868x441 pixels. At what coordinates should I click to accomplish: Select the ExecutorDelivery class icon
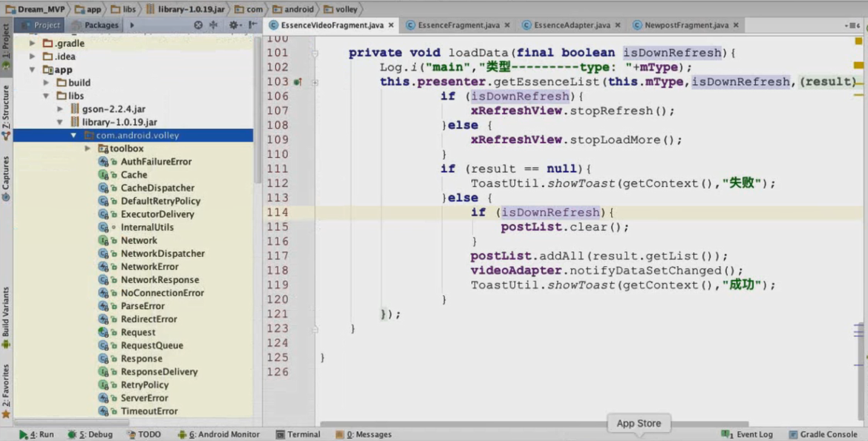point(103,214)
